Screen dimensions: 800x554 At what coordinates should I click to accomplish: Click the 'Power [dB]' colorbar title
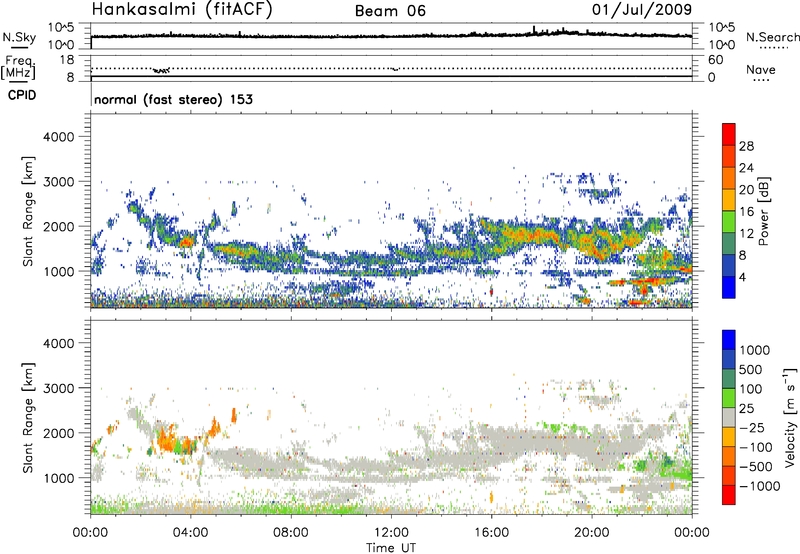point(763,211)
